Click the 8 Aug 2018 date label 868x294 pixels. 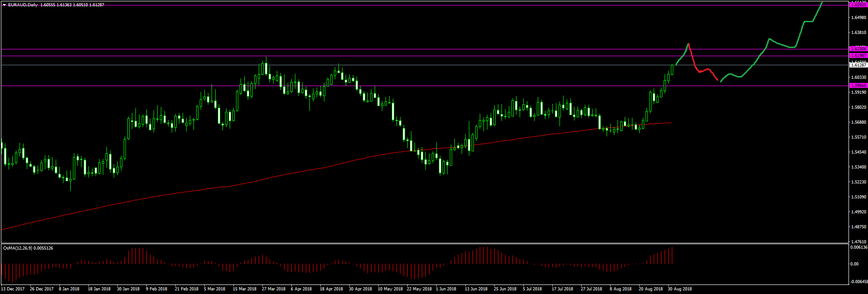(x=621, y=289)
